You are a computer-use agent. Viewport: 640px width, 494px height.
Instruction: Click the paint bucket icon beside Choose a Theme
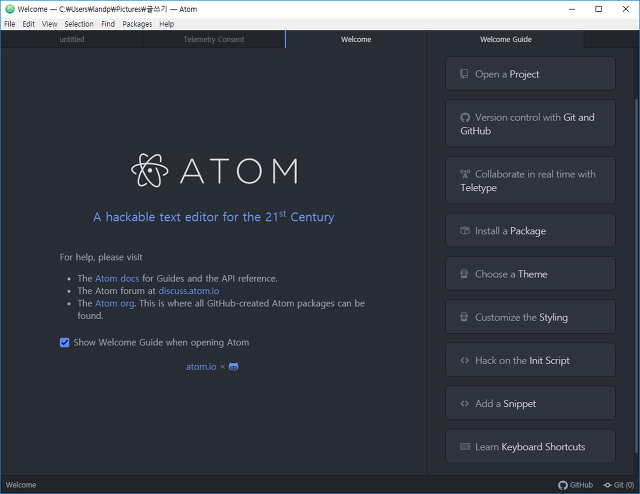coord(464,274)
